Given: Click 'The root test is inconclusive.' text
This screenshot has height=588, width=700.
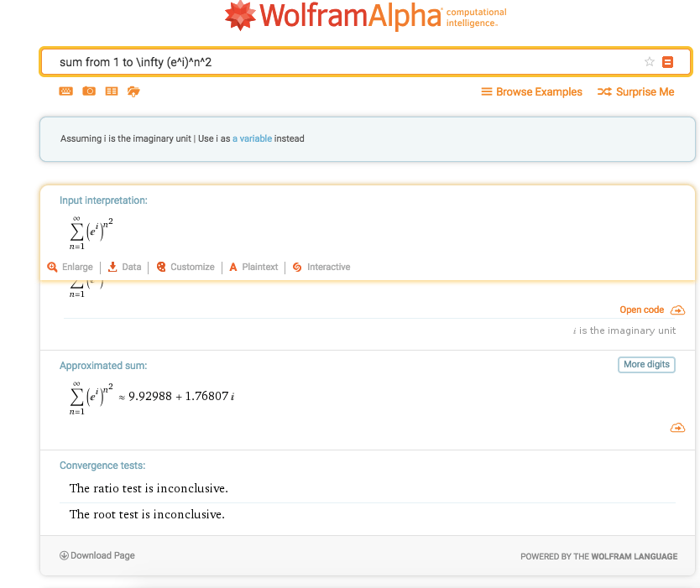Looking at the screenshot, I should pos(147,514).
